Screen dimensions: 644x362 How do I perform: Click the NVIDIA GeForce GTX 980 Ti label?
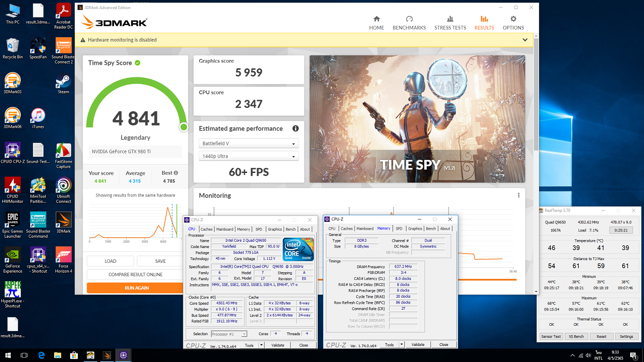coord(121,152)
